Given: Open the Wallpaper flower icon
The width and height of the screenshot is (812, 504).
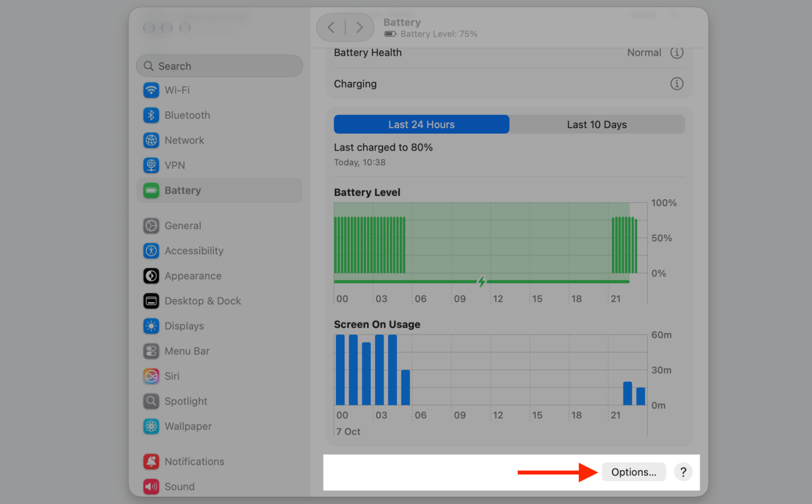Looking at the screenshot, I should pos(151,426).
